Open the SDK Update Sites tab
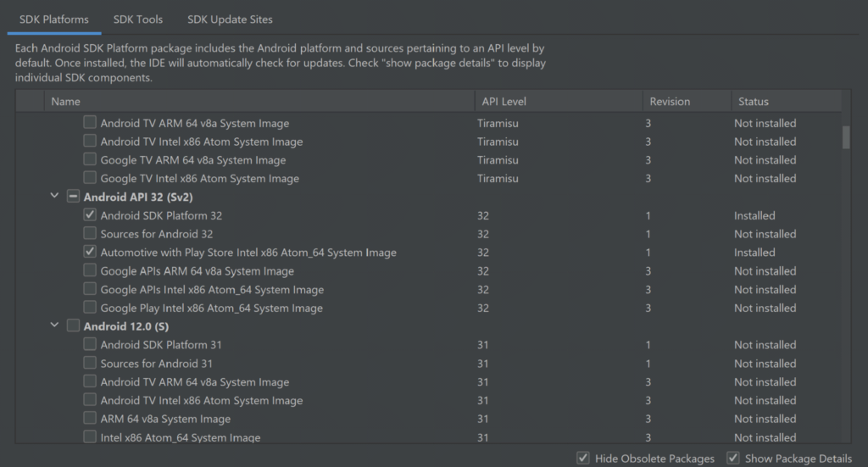This screenshot has height=467, width=868. pos(230,19)
